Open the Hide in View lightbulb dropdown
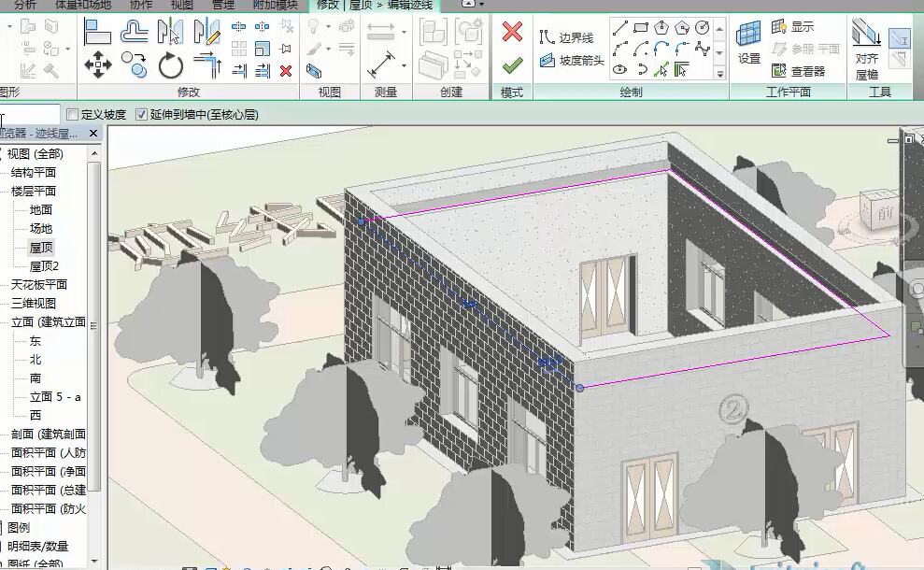This screenshot has height=570, width=924. pos(328,26)
